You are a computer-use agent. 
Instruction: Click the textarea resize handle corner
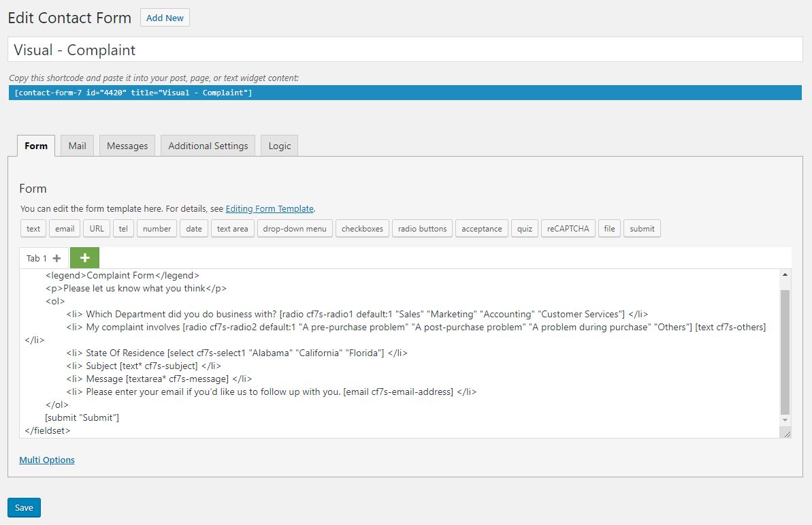(787, 434)
